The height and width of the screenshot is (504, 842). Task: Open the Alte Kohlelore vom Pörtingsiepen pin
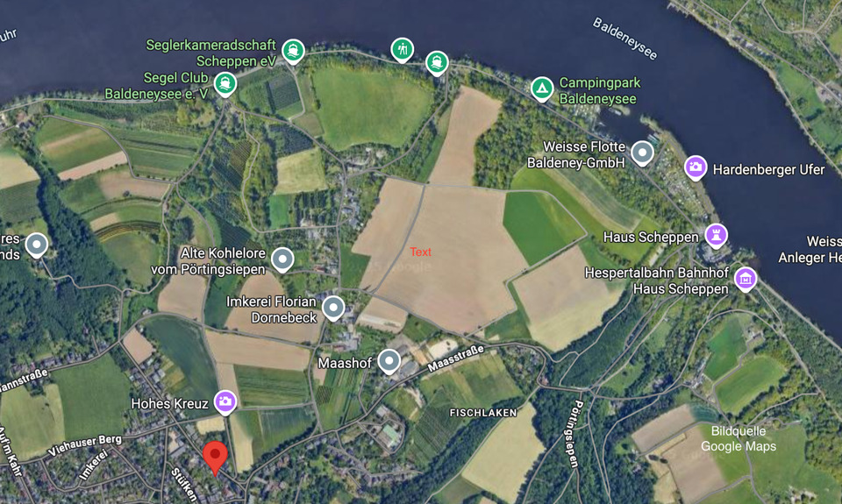282,259
